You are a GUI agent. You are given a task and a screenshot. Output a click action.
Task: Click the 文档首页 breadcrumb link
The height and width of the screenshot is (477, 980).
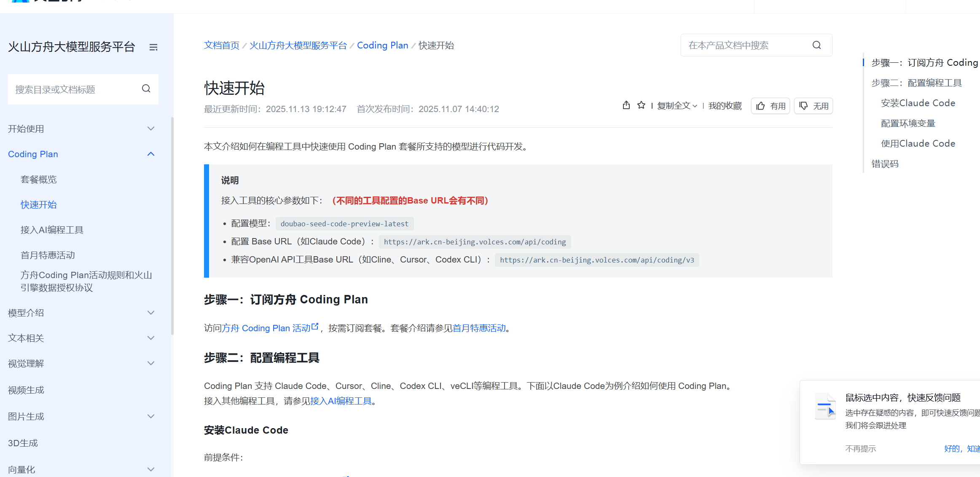pos(221,46)
